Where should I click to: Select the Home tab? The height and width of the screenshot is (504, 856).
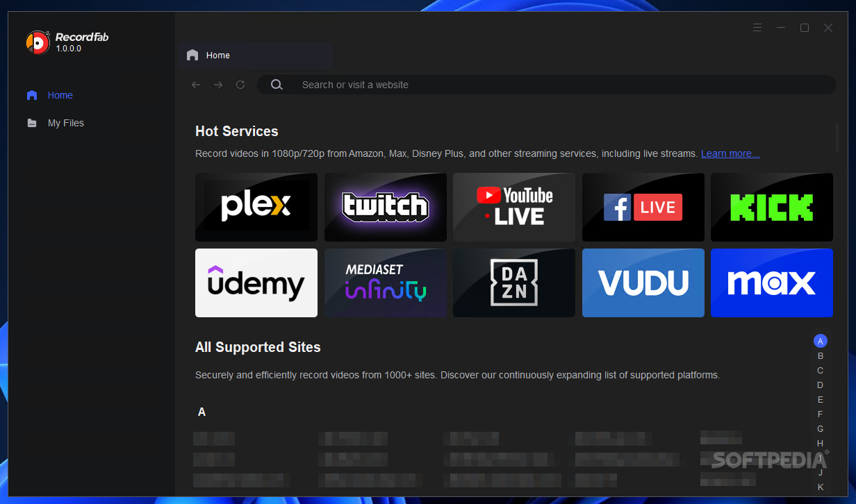click(x=255, y=55)
